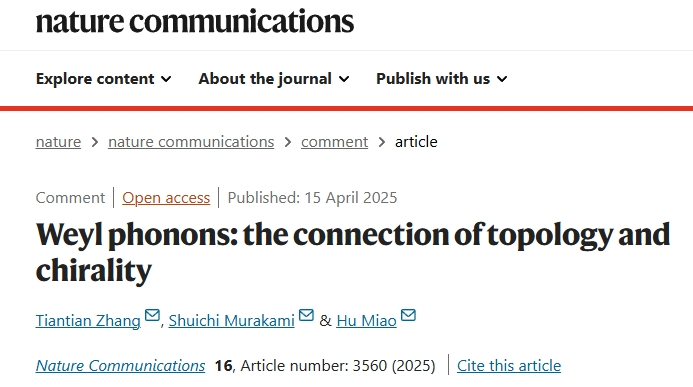This screenshot has width=693, height=387.
Task: Click the italic Nature Communications journal link
Action: (x=120, y=366)
